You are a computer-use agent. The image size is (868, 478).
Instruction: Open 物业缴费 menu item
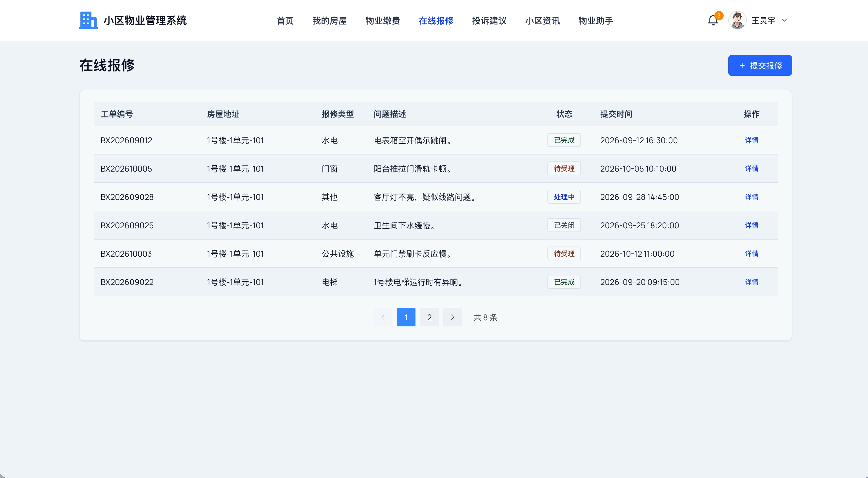tap(382, 21)
